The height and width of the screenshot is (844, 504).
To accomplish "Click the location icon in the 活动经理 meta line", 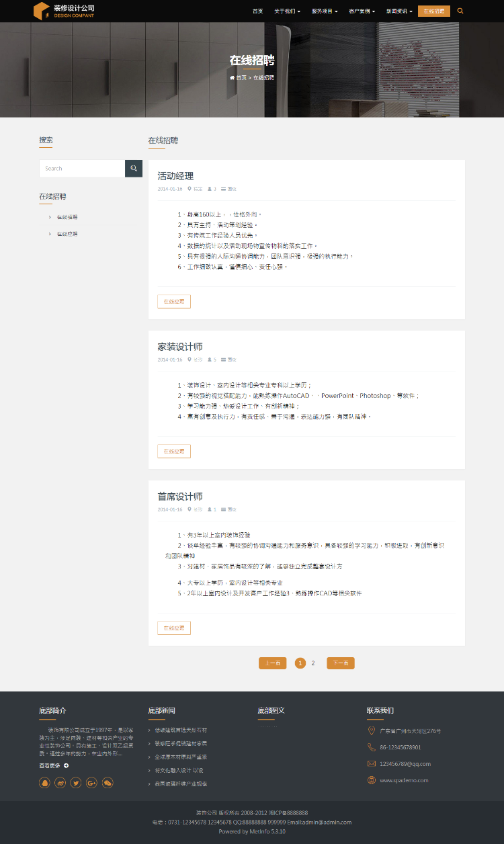I will point(190,189).
